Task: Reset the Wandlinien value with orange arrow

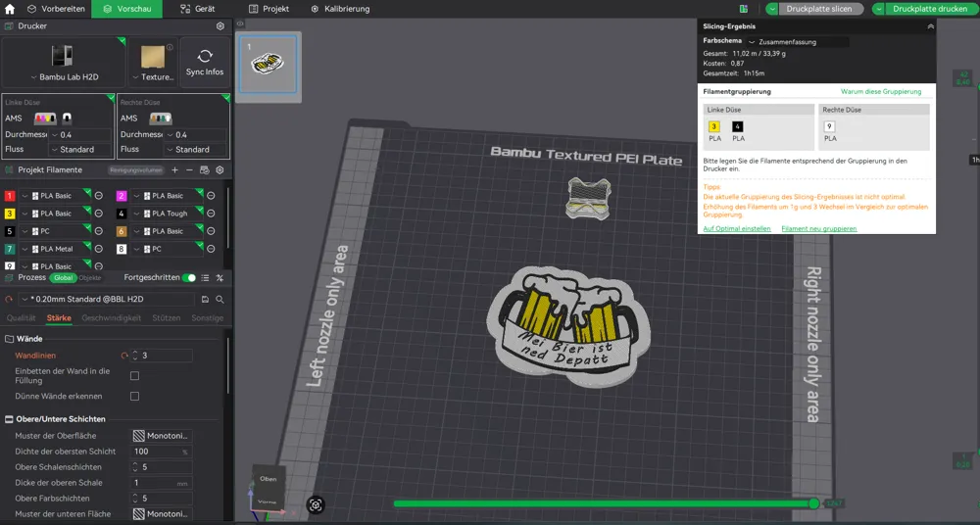Action: 124,356
